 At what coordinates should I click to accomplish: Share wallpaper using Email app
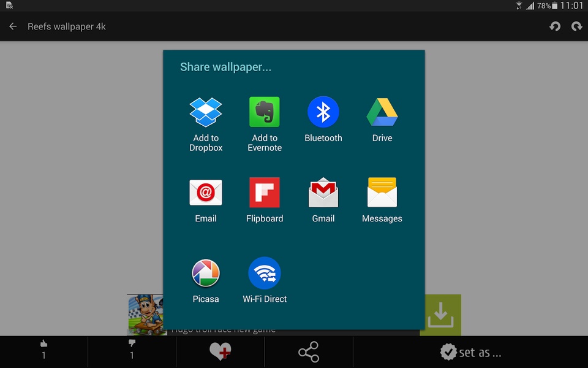[x=206, y=200]
